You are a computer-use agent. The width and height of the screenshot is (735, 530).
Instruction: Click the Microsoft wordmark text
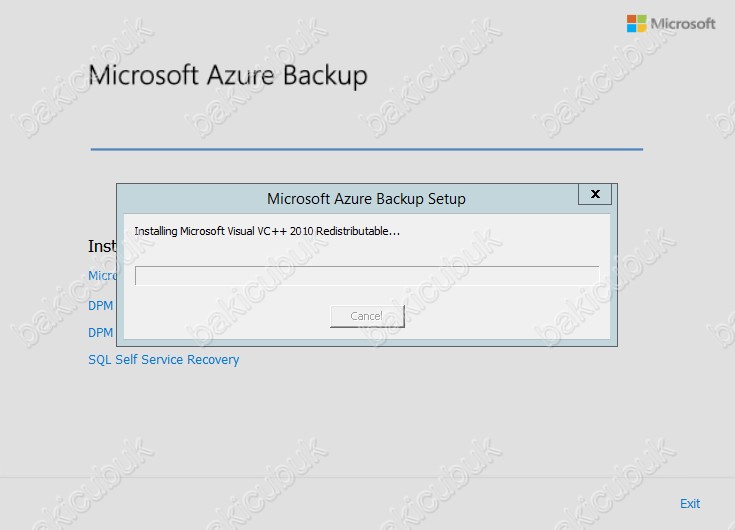click(x=683, y=23)
